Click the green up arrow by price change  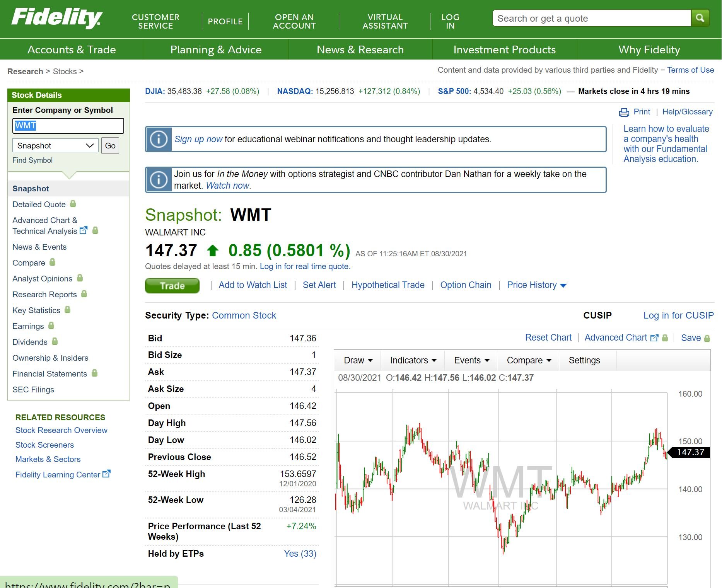(212, 251)
